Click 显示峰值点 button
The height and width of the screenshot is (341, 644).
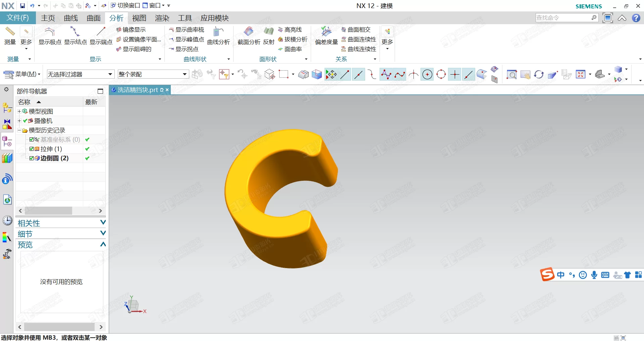[x=187, y=39]
